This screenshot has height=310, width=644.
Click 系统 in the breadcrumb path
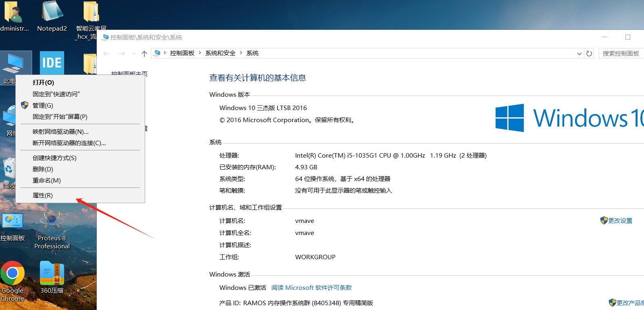252,53
